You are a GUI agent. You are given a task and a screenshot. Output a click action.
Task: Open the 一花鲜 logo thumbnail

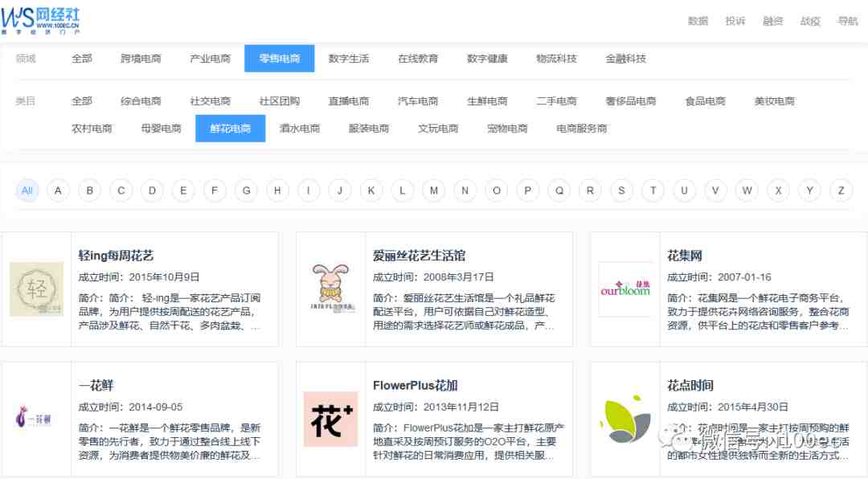pyautogui.click(x=35, y=418)
